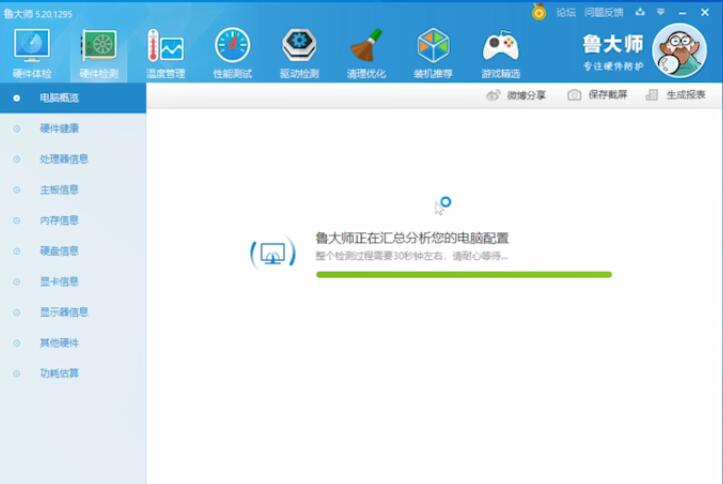The height and width of the screenshot is (484, 723).
Task: Click the gold medal icon in title bar
Action: [x=538, y=12]
